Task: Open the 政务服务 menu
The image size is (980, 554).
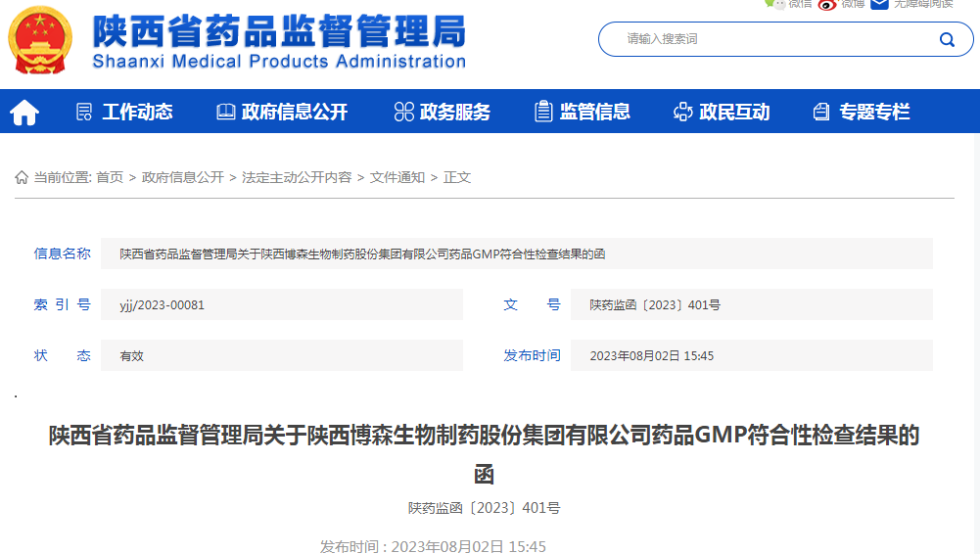Action: coord(455,112)
